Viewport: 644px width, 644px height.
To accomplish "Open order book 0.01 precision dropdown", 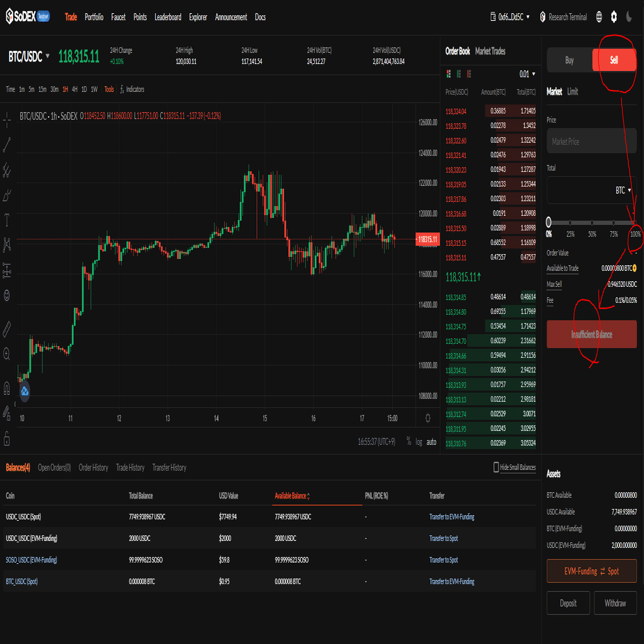I will [x=527, y=74].
